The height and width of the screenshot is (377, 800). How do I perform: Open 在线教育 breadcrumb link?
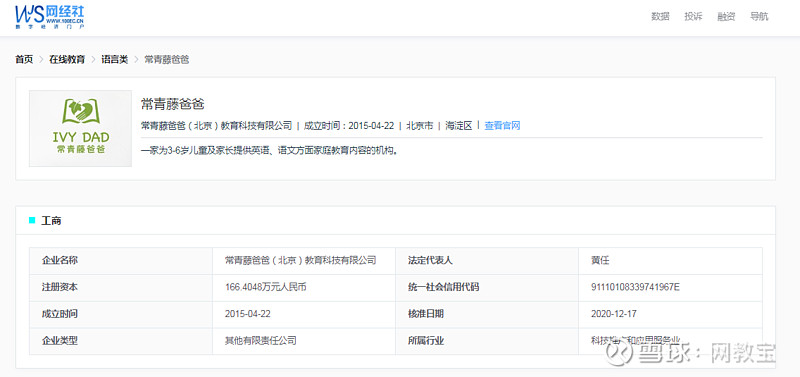[67, 60]
